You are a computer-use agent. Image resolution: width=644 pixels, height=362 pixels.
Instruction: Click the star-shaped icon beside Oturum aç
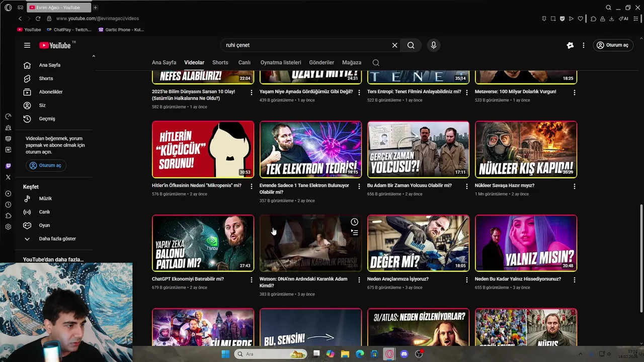(570, 45)
